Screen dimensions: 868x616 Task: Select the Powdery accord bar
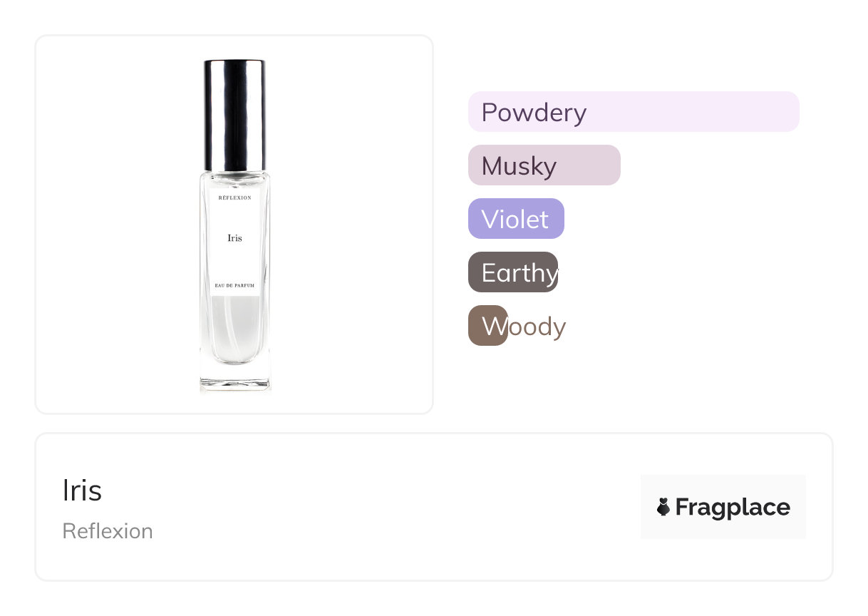coord(633,112)
